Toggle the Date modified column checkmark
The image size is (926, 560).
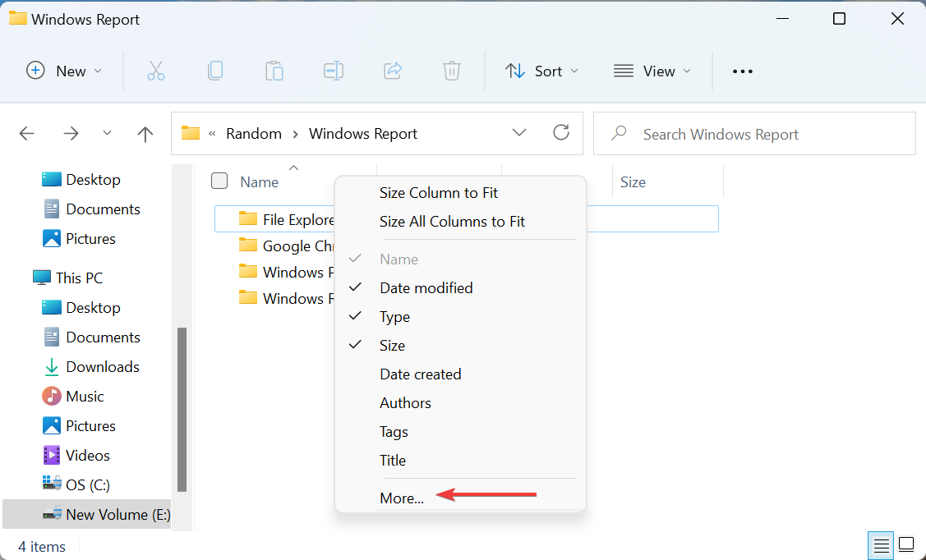[426, 287]
